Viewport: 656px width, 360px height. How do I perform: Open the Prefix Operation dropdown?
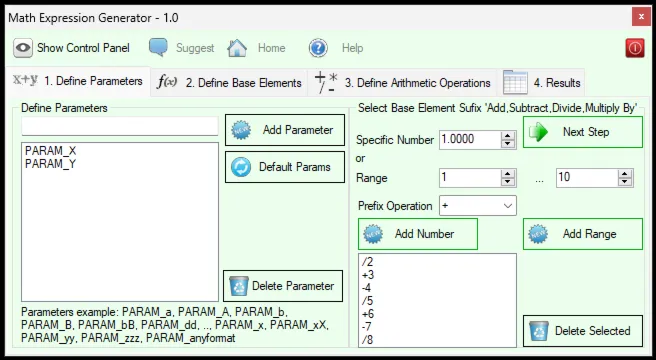click(x=478, y=206)
